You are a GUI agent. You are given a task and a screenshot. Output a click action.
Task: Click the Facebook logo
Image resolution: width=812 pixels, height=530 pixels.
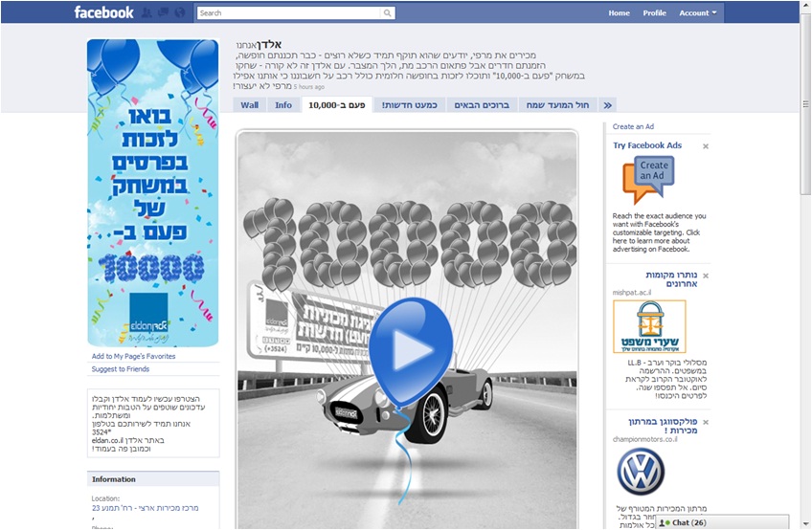tap(103, 12)
